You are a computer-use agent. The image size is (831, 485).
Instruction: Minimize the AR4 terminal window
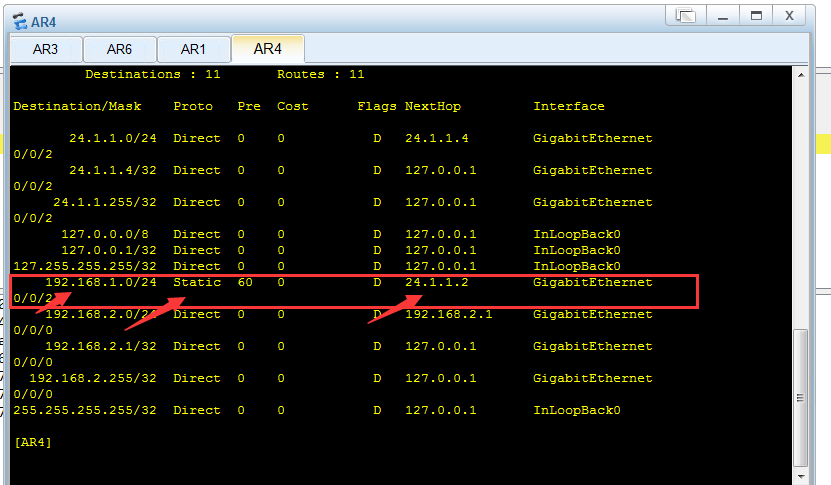point(723,16)
